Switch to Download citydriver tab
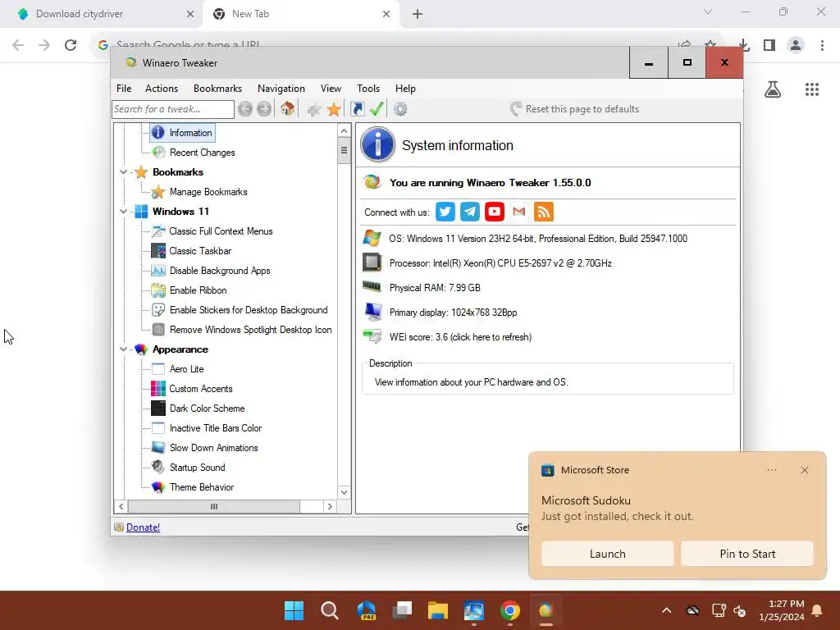 point(102,14)
